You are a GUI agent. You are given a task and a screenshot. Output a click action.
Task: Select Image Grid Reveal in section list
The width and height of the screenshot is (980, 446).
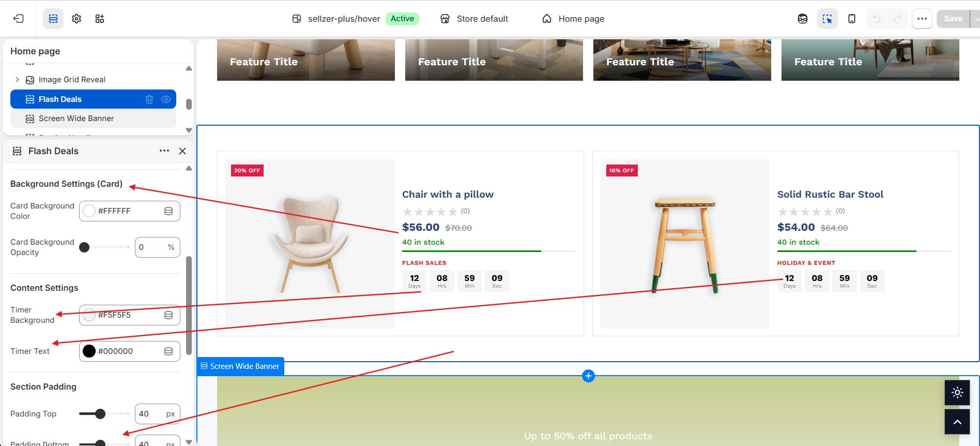coord(72,80)
